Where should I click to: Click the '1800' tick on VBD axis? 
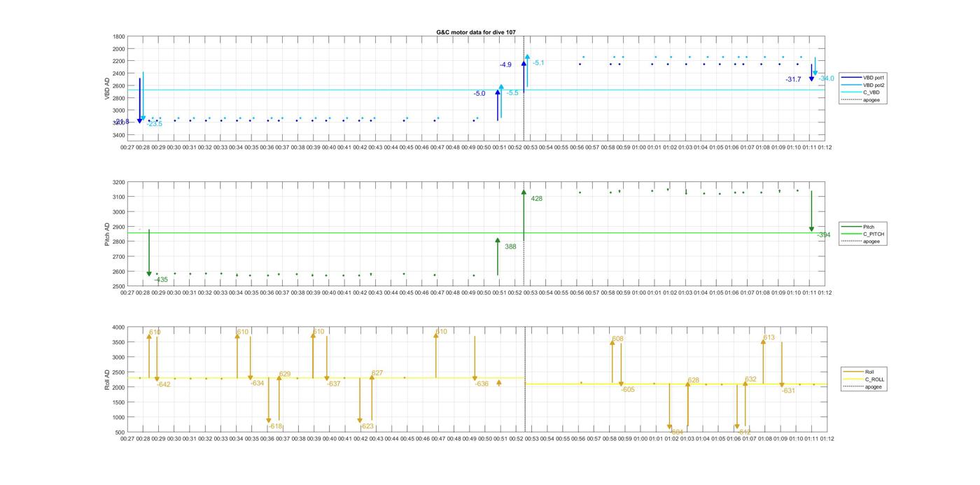point(118,36)
